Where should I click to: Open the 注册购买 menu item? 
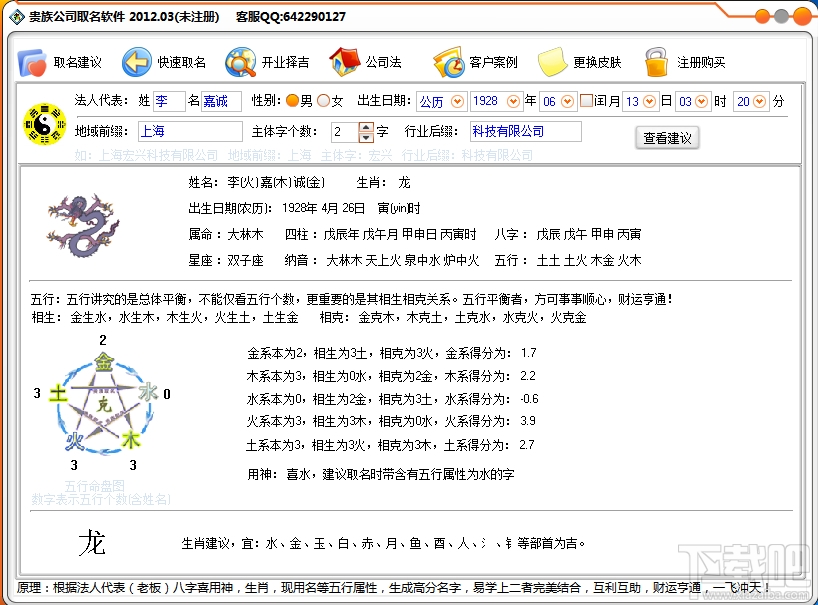[x=701, y=63]
